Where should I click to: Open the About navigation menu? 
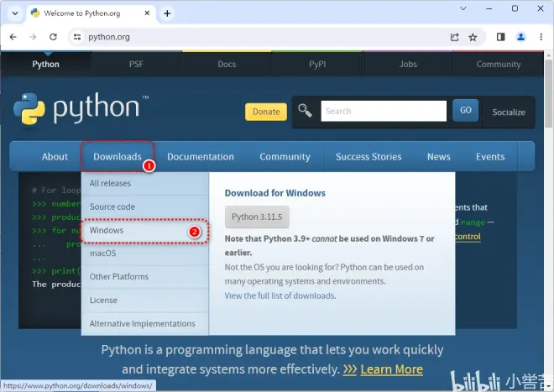coord(55,157)
